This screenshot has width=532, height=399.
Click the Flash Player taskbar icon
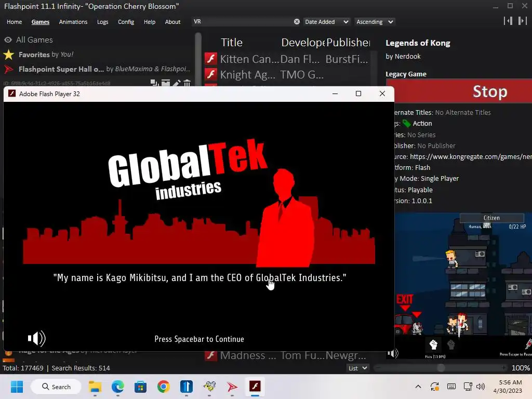(x=255, y=387)
